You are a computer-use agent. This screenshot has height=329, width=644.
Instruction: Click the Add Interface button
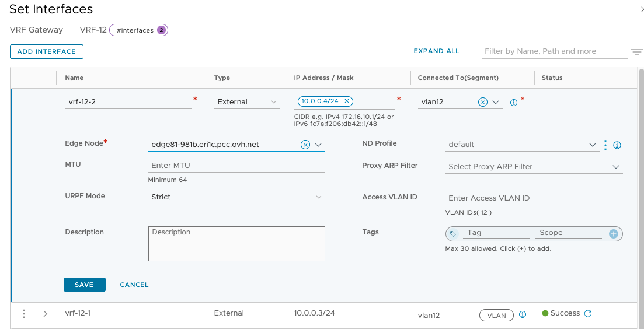click(x=47, y=51)
